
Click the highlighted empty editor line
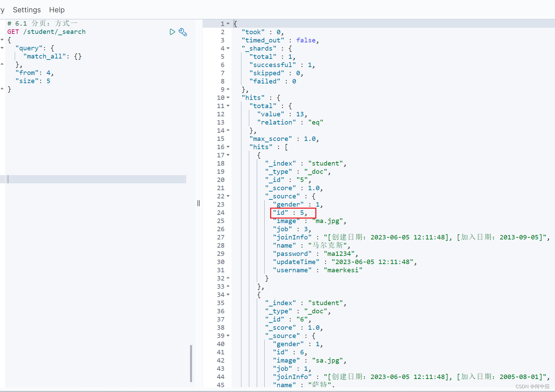(93, 179)
